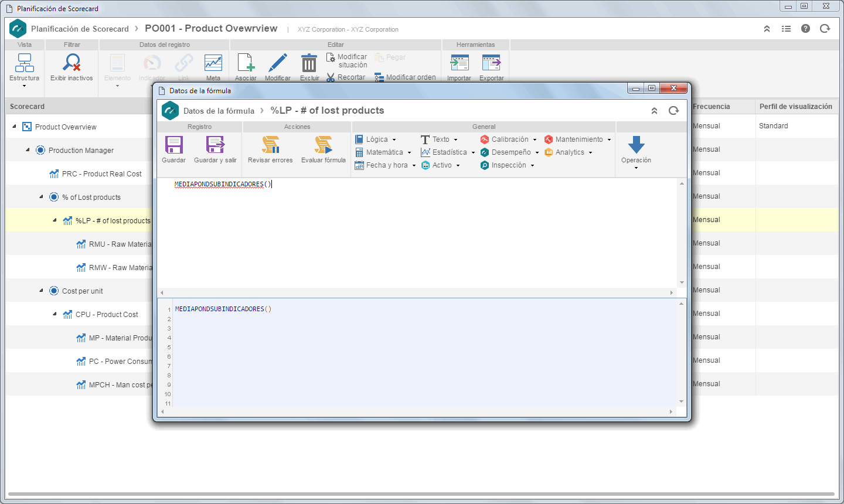Click the Excluir trash icon
Screen dimensions: 844x504
pos(309,63)
